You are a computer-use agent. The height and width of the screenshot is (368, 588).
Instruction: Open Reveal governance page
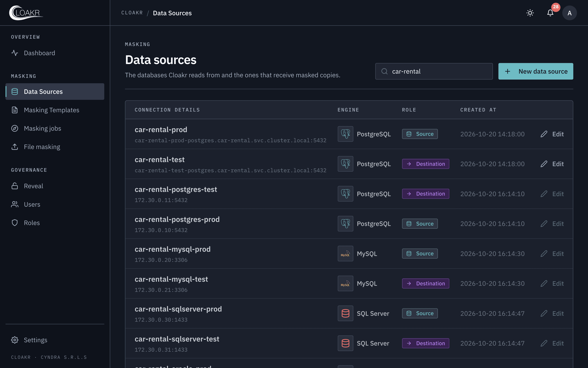tap(55, 186)
